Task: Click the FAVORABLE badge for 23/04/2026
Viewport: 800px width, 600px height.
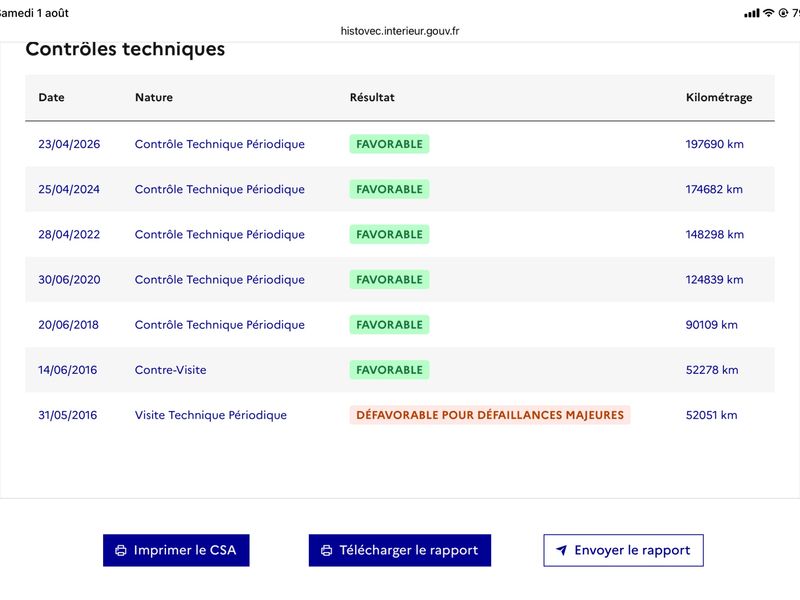Action: [x=389, y=144]
